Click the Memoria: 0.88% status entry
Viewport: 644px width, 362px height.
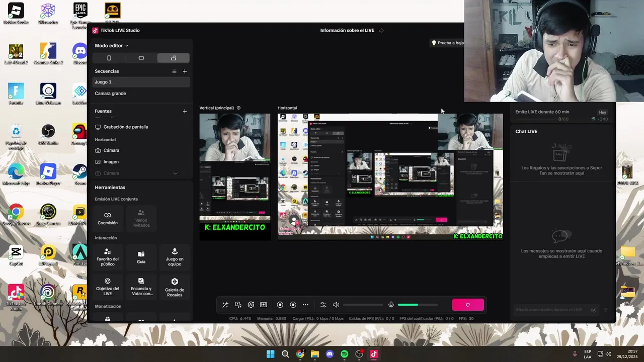click(x=272, y=318)
